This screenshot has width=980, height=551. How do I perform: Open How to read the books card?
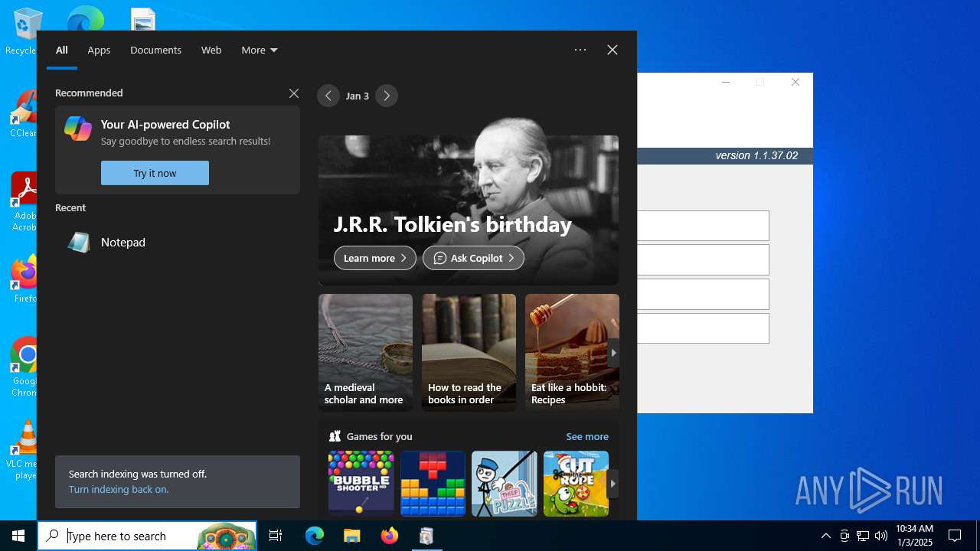[469, 353]
